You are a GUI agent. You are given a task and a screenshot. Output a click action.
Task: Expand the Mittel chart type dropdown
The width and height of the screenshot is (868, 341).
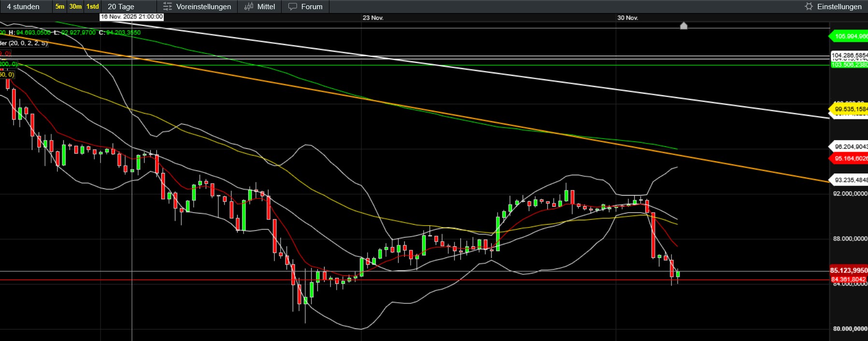pyautogui.click(x=266, y=7)
